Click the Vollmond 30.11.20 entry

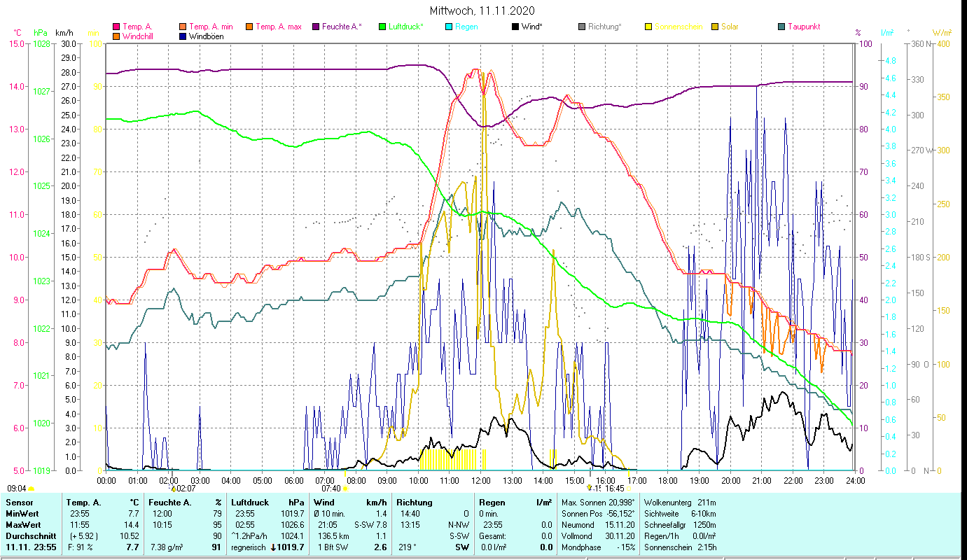point(598,536)
